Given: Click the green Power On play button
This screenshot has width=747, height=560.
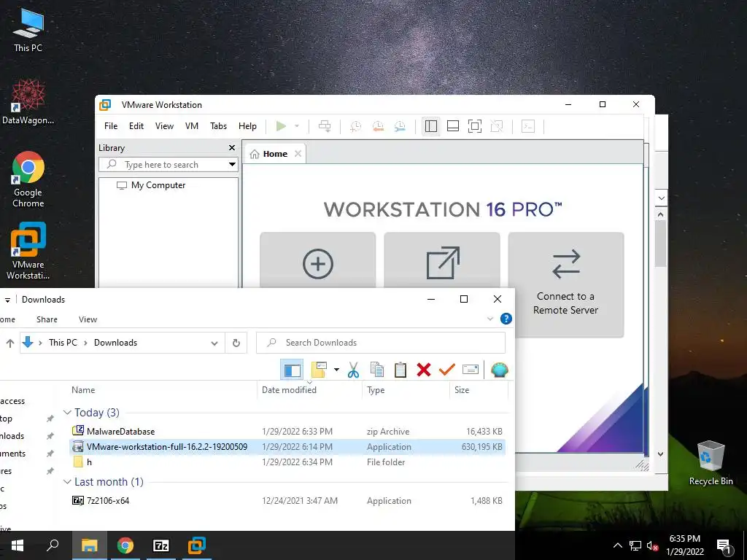Looking at the screenshot, I should point(281,126).
